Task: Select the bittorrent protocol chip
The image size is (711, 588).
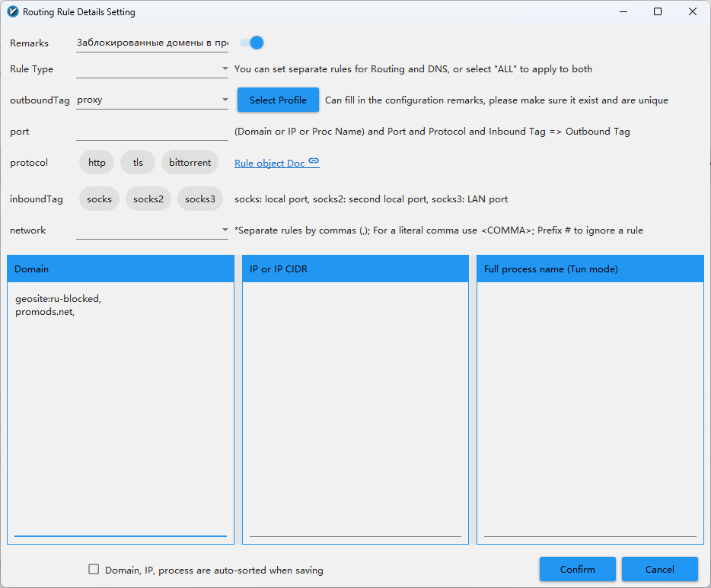Action: (x=190, y=163)
